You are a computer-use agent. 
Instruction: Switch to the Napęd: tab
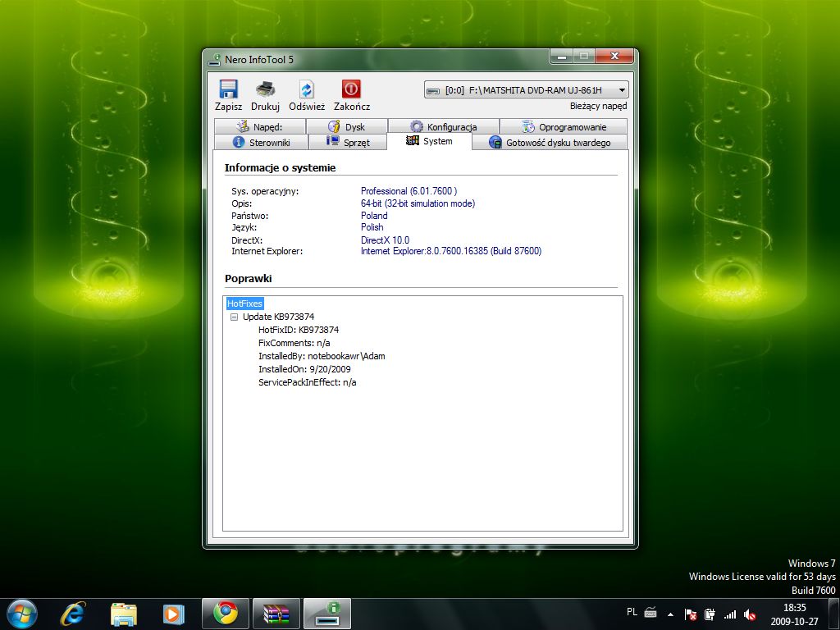click(260, 127)
